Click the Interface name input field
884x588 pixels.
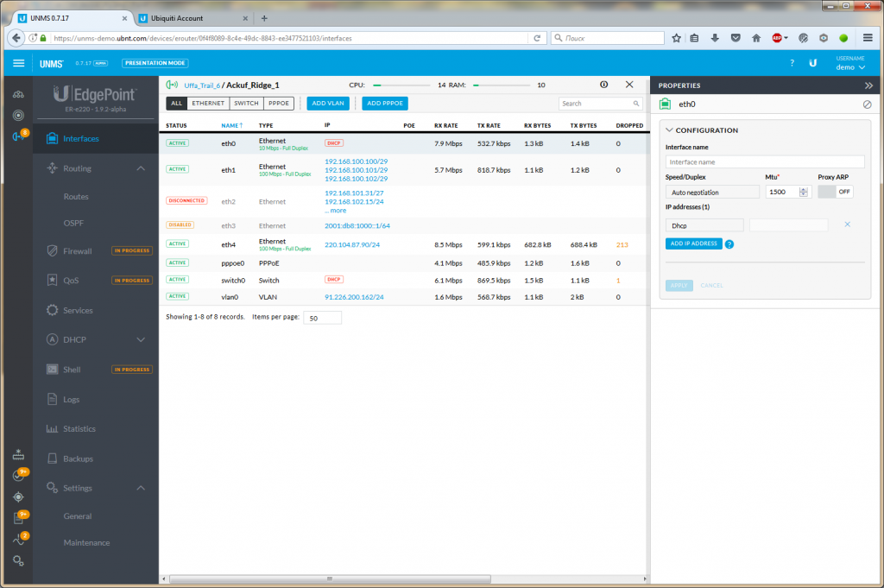(x=765, y=161)
